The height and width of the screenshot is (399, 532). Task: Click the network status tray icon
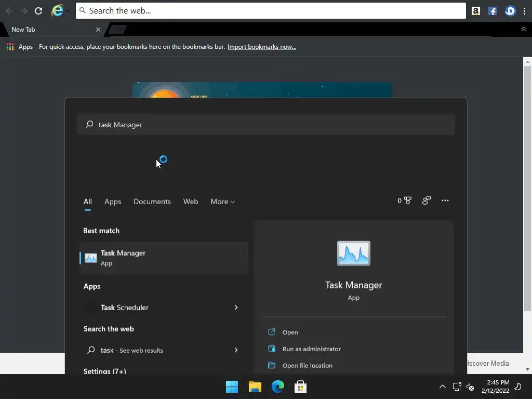[457, 387]
